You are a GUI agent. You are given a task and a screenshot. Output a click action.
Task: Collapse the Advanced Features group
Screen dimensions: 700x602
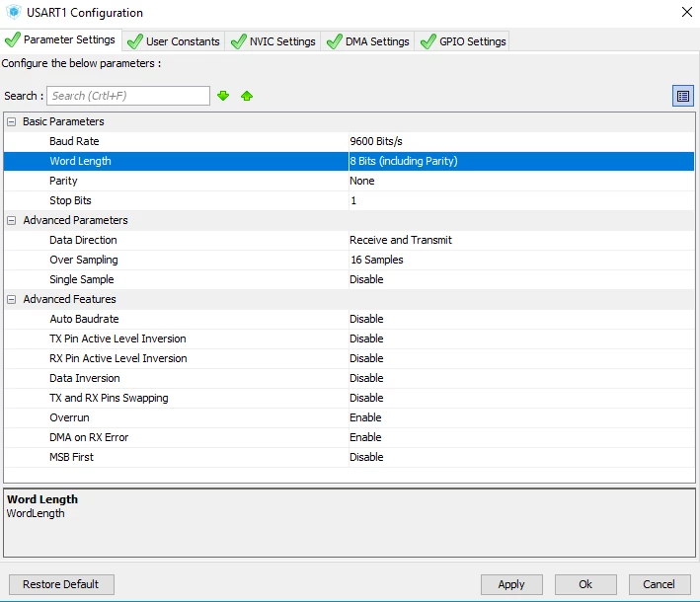click(x=12, y=299)
